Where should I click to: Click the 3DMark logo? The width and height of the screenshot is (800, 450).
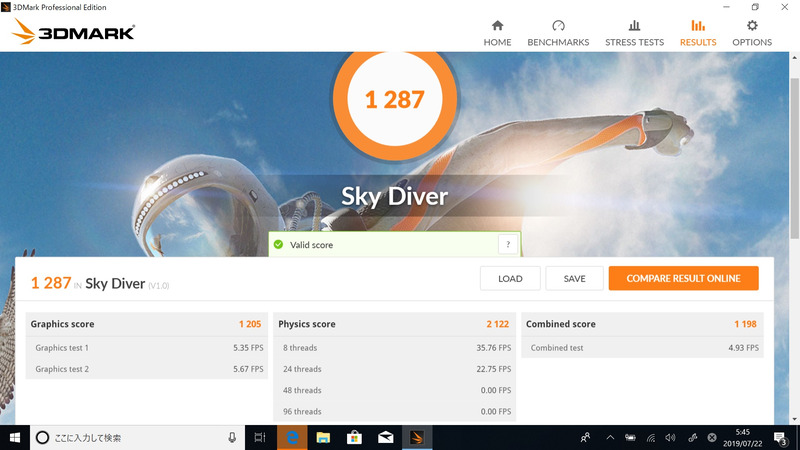coord(73,32)
